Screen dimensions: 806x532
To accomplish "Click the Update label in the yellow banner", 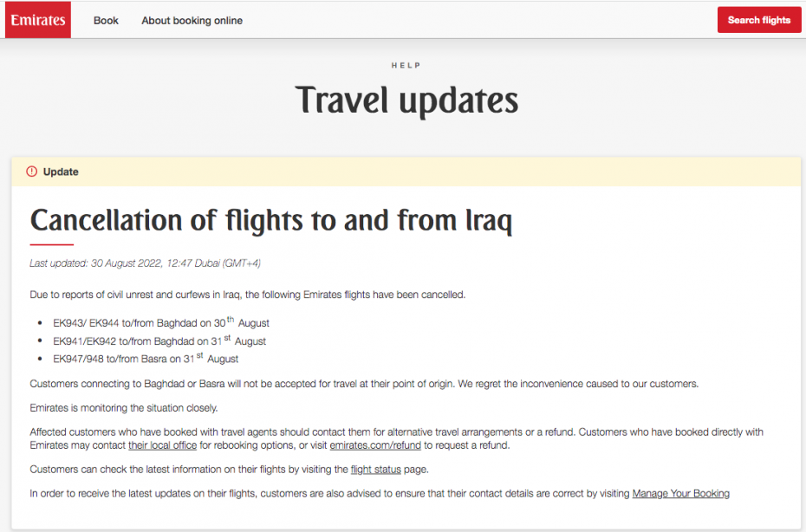I will point(61,172).
